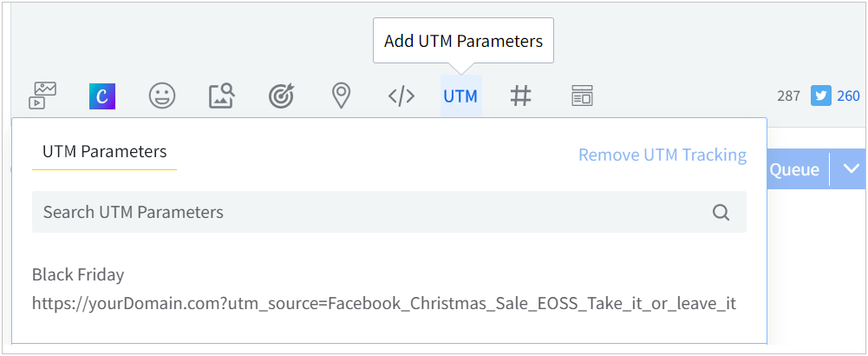
Task: Select the yourDomain.com UTM URL
Action: point(384,303)
